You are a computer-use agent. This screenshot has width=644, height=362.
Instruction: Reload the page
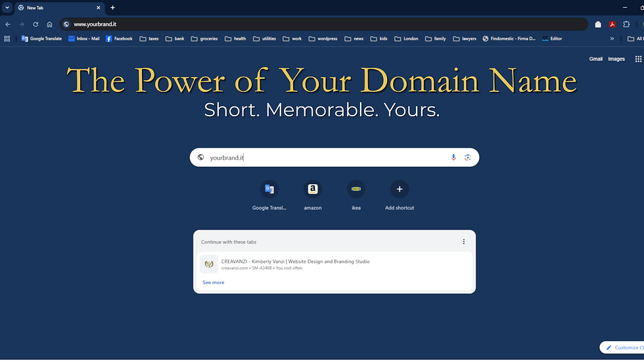[35, 24]
